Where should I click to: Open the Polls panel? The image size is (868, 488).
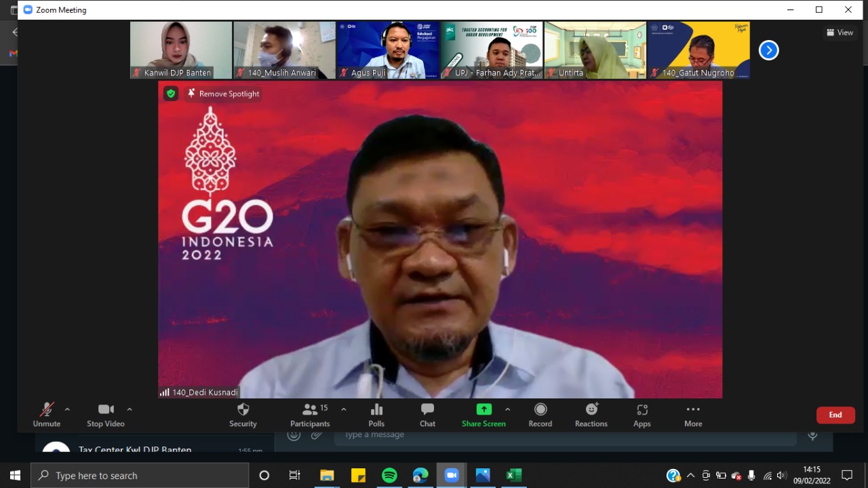click(376, 415)
